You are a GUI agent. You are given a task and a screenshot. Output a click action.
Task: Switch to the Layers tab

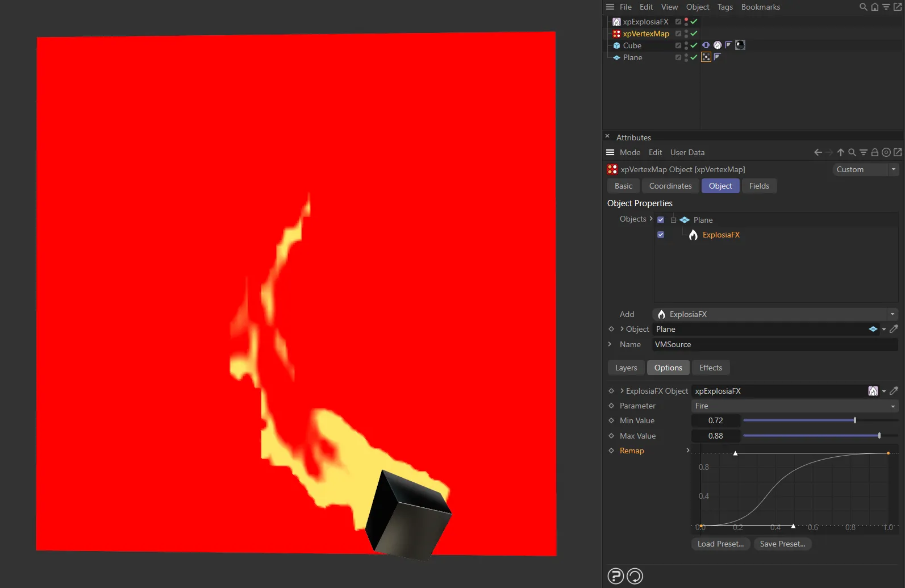coord(626,368)
